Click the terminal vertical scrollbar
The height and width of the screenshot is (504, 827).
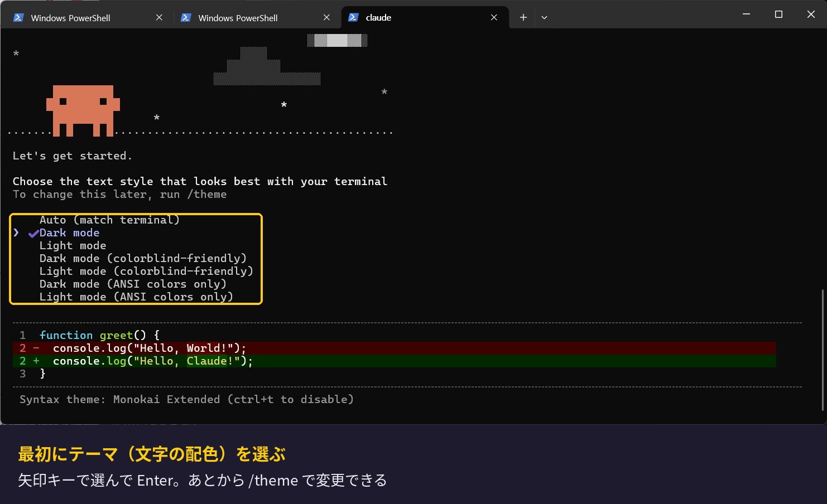click(x=823, y=350)
